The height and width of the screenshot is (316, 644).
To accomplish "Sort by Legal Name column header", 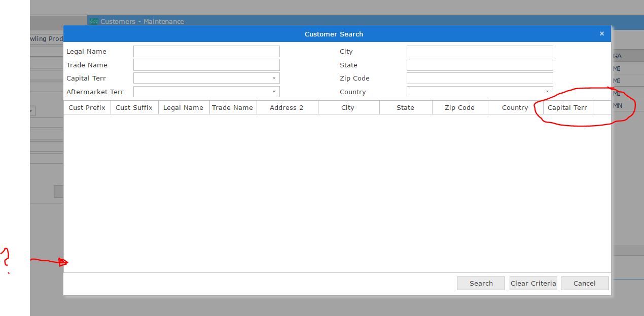I will [184, 107].
